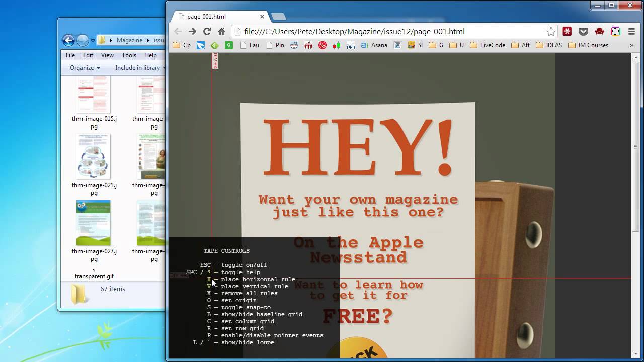Open a new Chrome tab
The width and height of the screenshot is (644, 362).
tap(278, 17)
